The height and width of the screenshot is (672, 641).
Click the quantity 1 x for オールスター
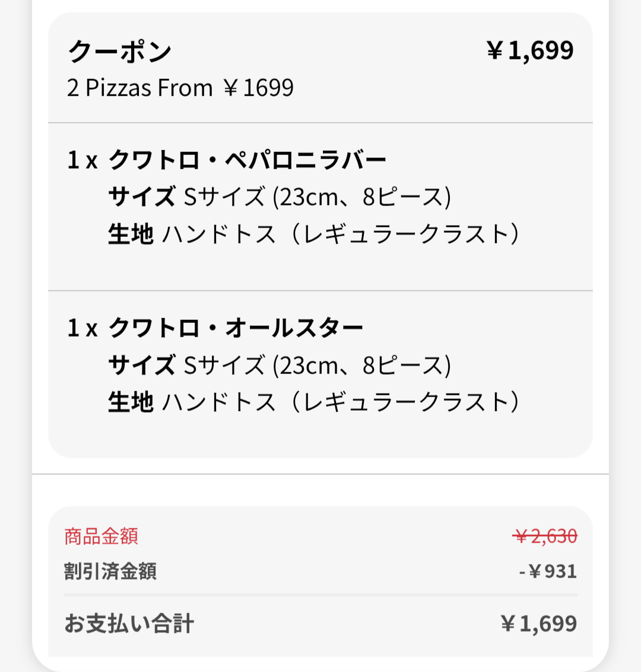[82, 328]
